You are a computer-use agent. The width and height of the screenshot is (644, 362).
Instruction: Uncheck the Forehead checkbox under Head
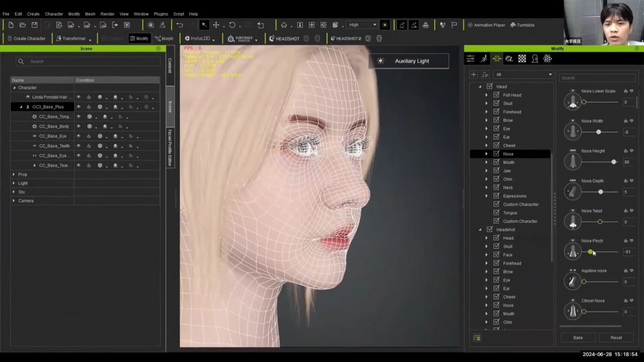tap(496, 112)
